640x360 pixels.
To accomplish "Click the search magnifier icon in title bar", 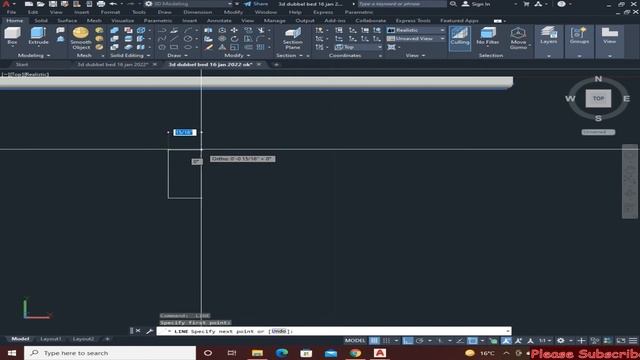I will point(453,4).
